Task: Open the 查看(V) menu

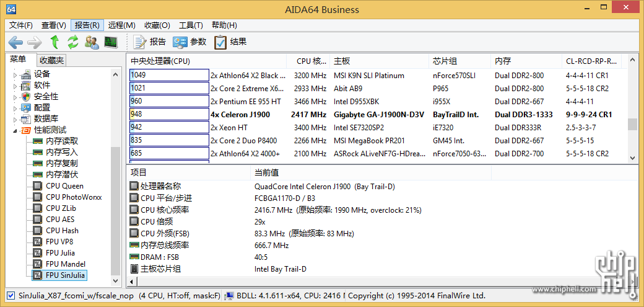Action: 54,25
